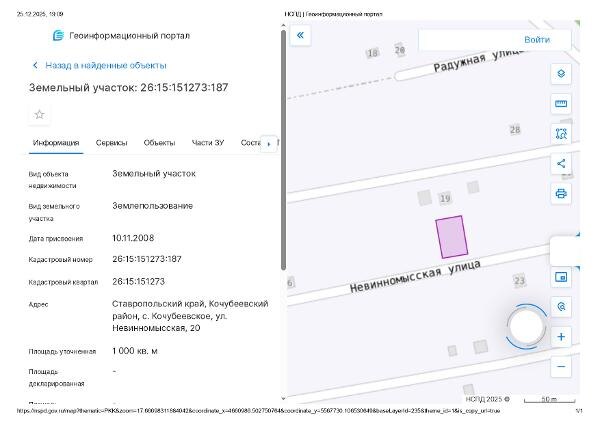The width and height of the screenshot is (600, 424).
Task: Click the highlighted pink land parcel
Action: (x=452, y=237)
